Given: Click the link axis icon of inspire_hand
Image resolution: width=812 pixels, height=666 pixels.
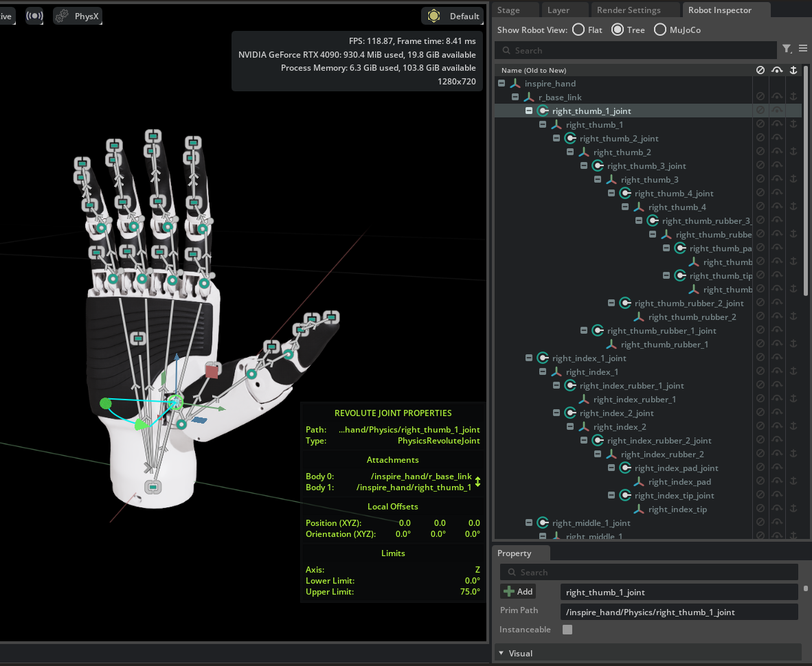Looking at the screenshot, I should [x=515, y=83].
